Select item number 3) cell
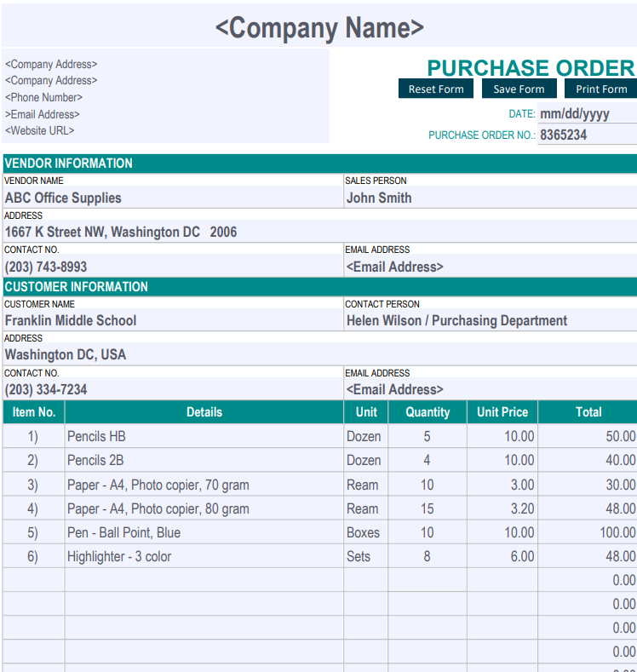637x672 pixels. pos(33,485)
